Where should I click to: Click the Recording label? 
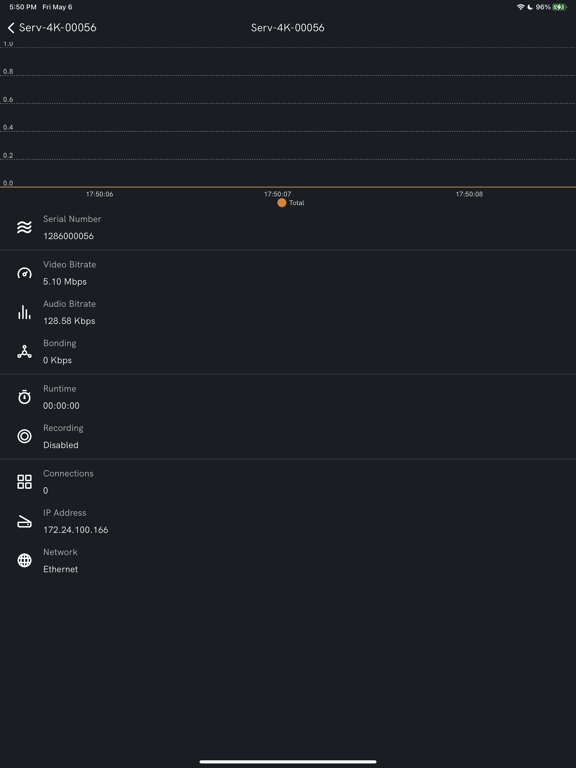tap(63, 428)
